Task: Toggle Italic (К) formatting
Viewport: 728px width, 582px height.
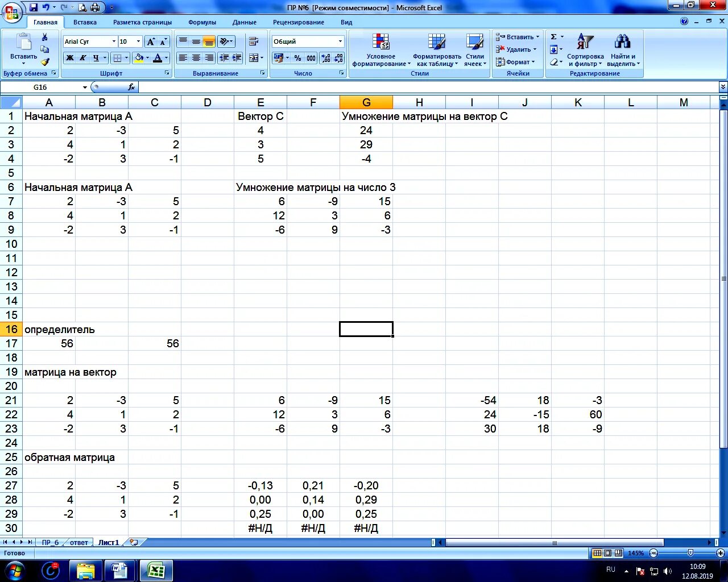Action: click(82, 58)
